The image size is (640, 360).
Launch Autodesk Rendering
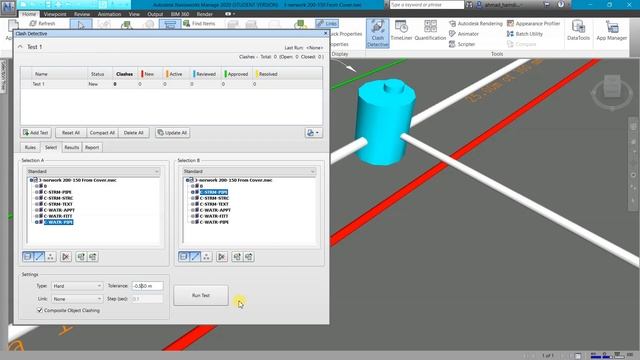click(x=476, y=24)
